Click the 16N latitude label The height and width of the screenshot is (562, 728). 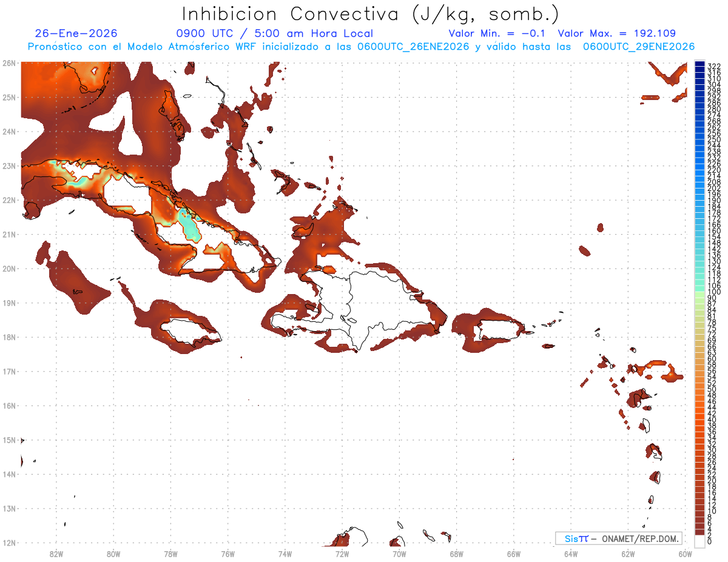coord(8,406)
